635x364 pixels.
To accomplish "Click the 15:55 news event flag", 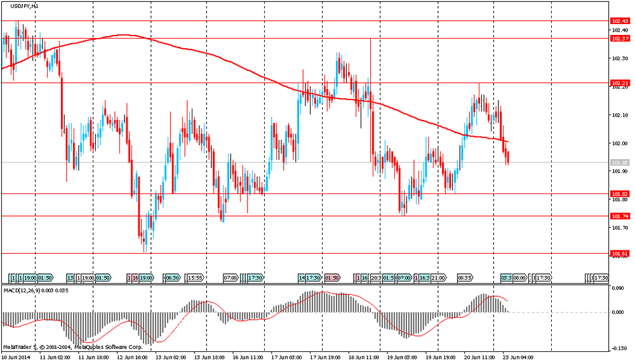I will [x=196, y=278].
